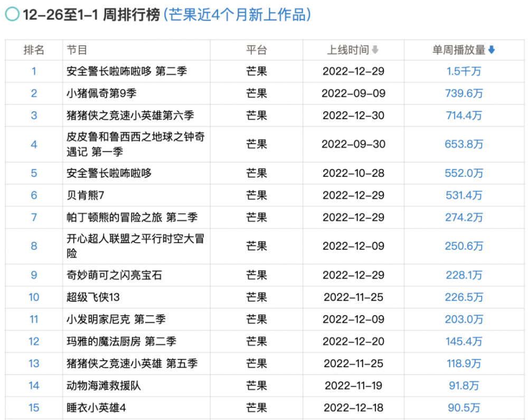Screen dimensions: 528x420
Task: Click date 2022-10-28 cell
Action: 353,173
